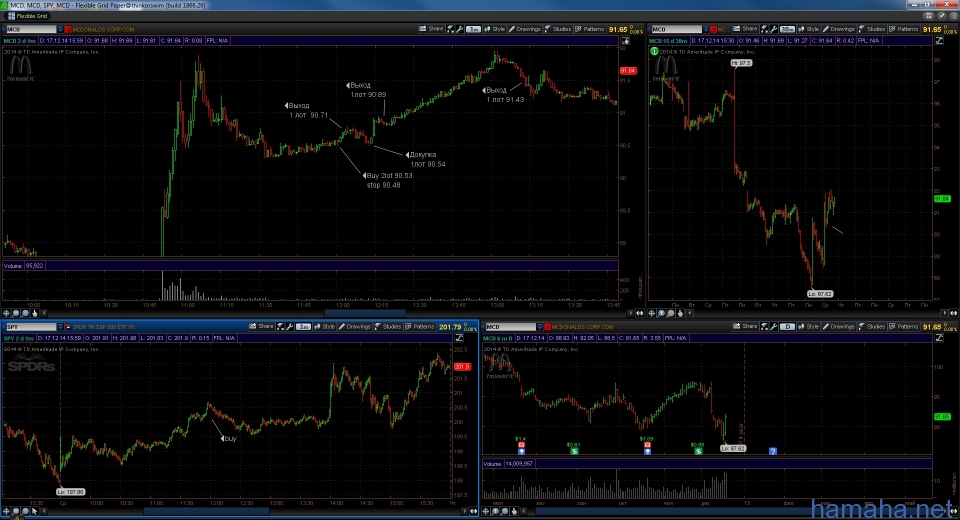Expand symbol dropdown in bottom-right MCD chart
The width and height of the screenshot is (960, 520).
539,326
